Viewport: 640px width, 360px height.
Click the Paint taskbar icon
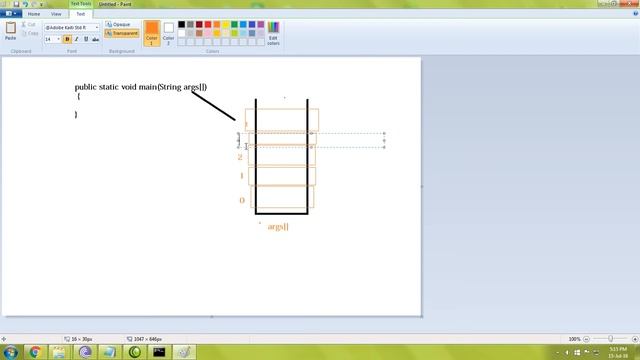point(184,352)
